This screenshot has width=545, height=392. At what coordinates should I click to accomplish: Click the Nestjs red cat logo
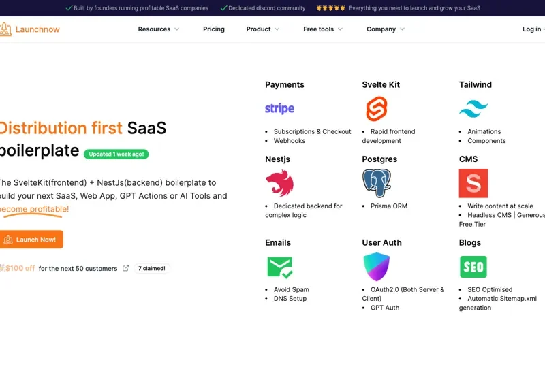coord(279,183)
